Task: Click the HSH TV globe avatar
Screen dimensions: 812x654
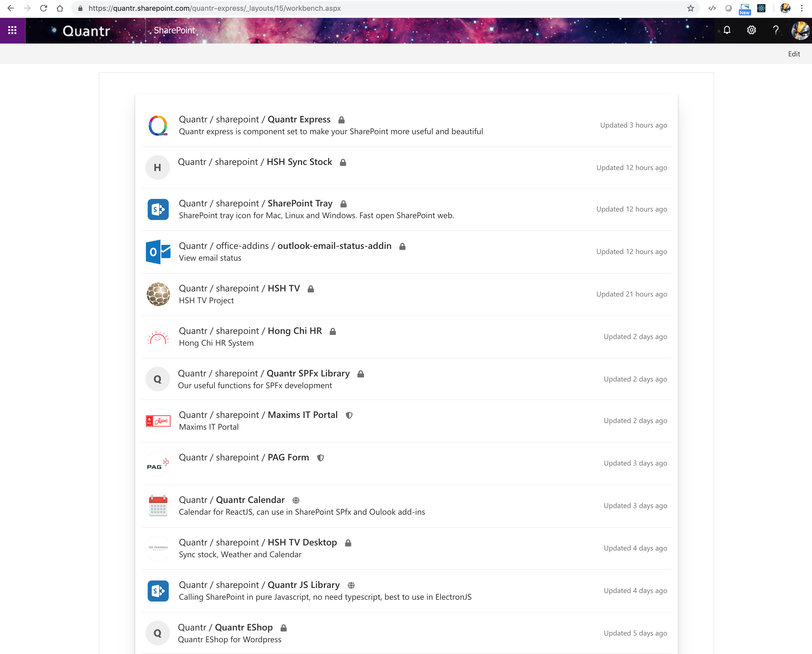Action: 158,294
